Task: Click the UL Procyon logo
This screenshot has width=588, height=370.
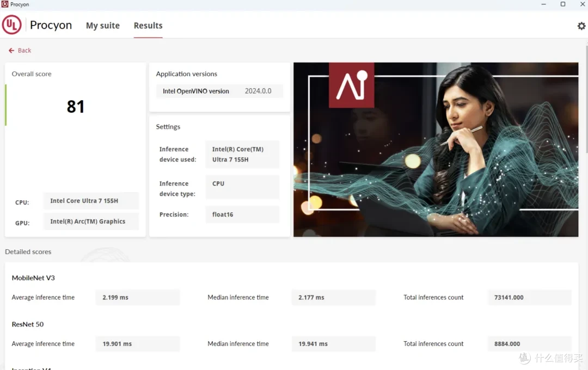Action: pos(11,24)
